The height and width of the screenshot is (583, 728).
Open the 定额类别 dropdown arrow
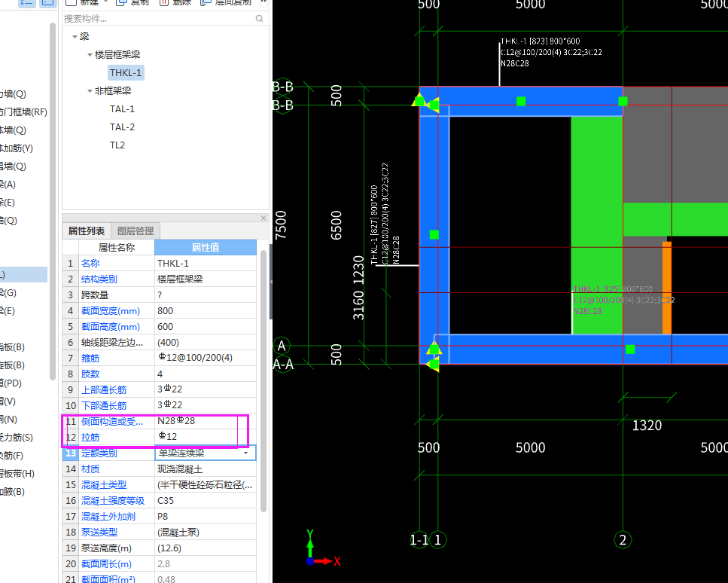245,453
